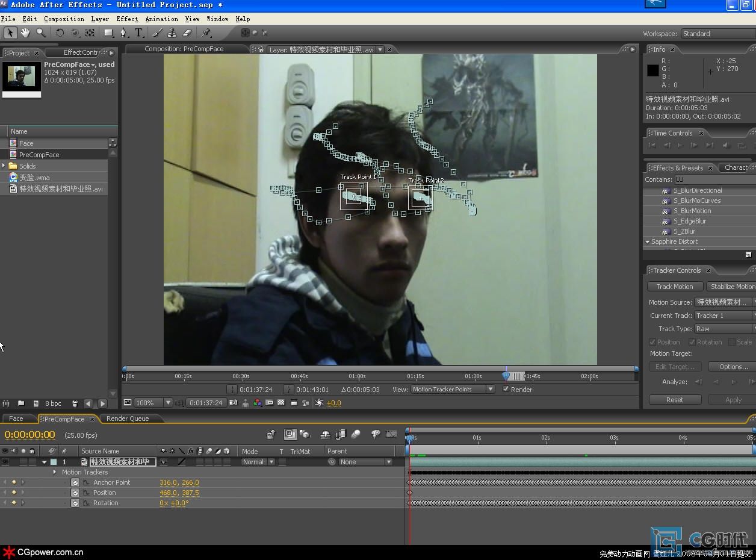Image resolution: width=756 pixels, height=560 pixels.
Task: Click the Reset button in Tracker Controls
Action: [x=675, y=400]
